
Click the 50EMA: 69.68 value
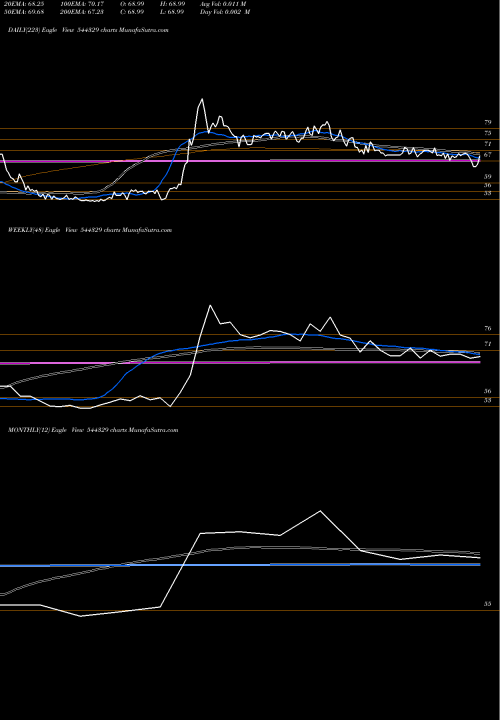[x=23, y=11]
